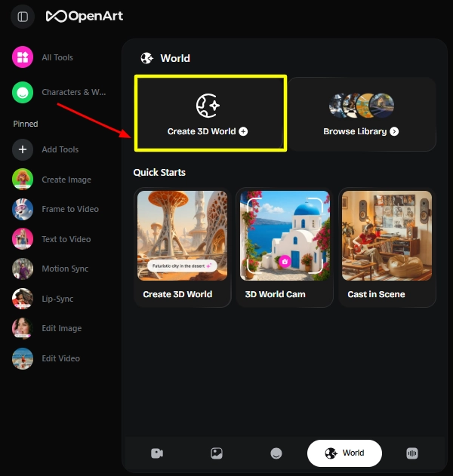Open the Santorini 3D World Cam thumbnail
Image resolution: width=453 pixels, height=476 pixels.
coord(285,235)
